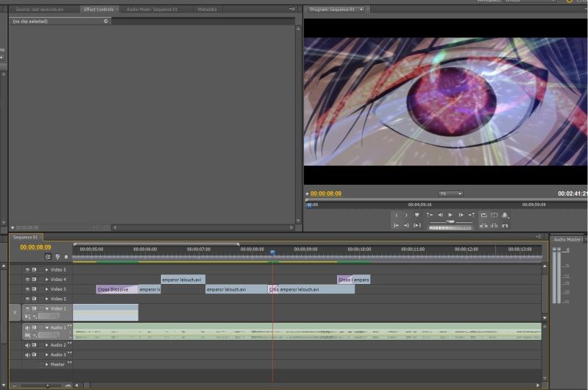Set In point in the Program monitor

(x=397, y=215)
